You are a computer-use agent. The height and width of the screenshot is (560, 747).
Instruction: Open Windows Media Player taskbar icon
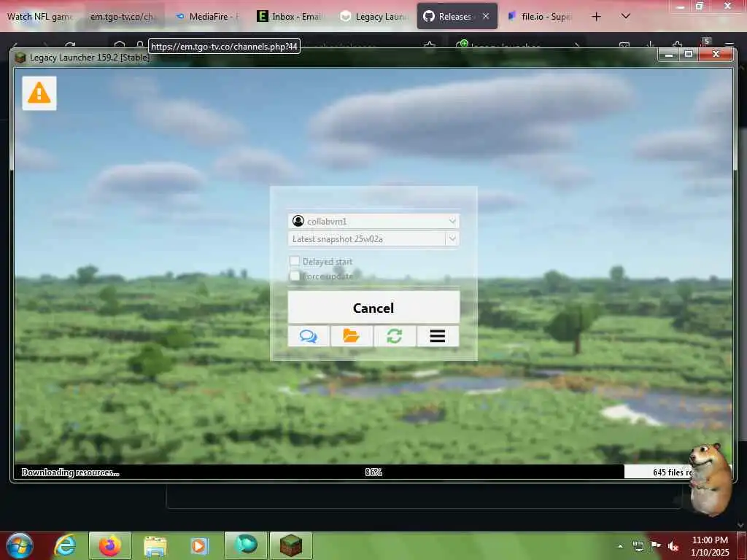click(200, 545)
